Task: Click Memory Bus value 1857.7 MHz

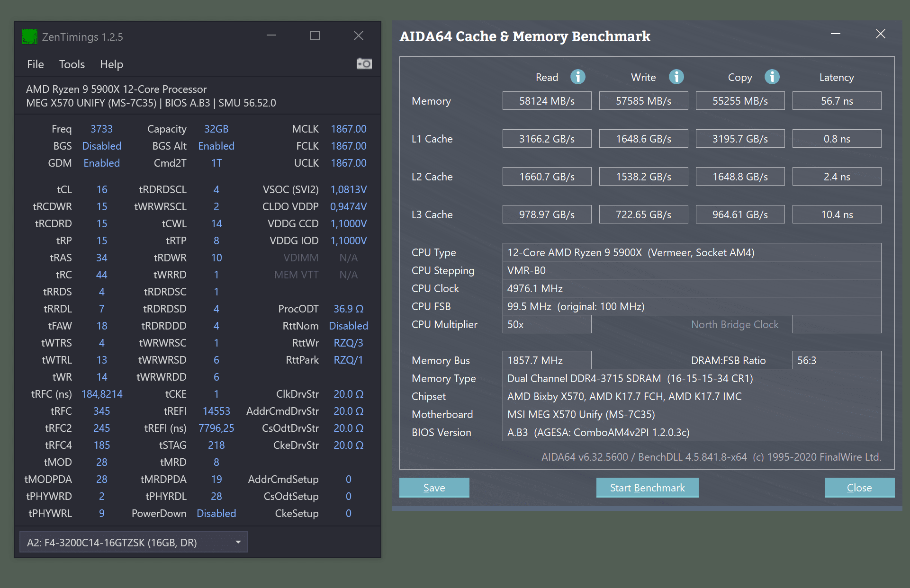Action: point(547,360)
